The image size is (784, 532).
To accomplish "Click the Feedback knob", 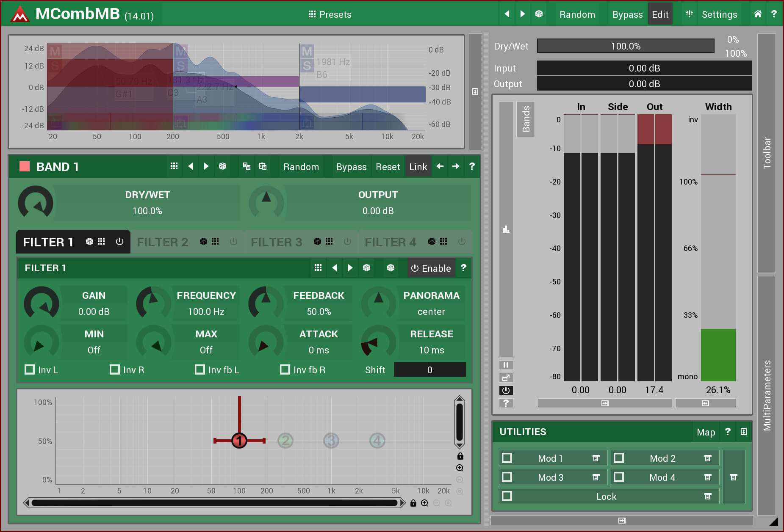I will (x=266, y=303).
